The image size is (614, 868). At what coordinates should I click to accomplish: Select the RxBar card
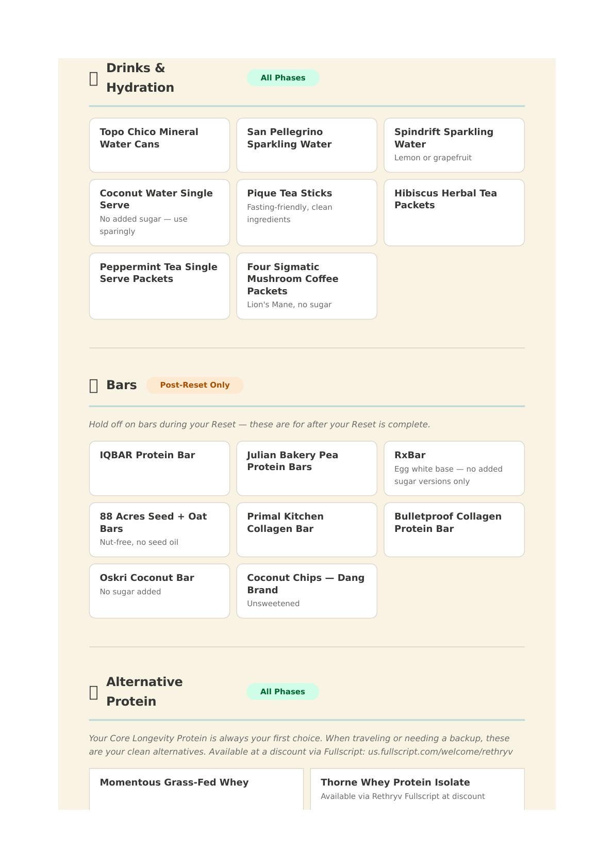pyautogui.click(x=454, y=469)
